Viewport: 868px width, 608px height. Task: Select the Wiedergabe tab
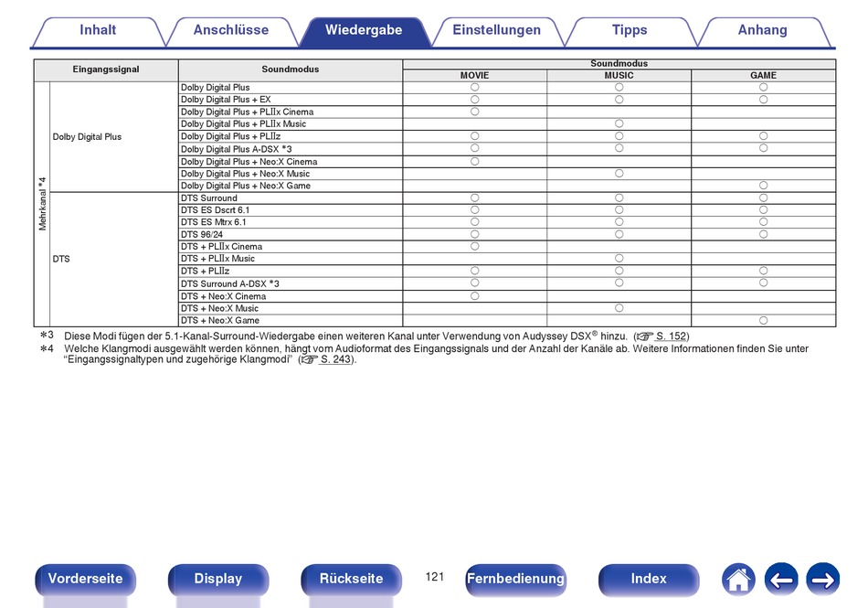364,31
